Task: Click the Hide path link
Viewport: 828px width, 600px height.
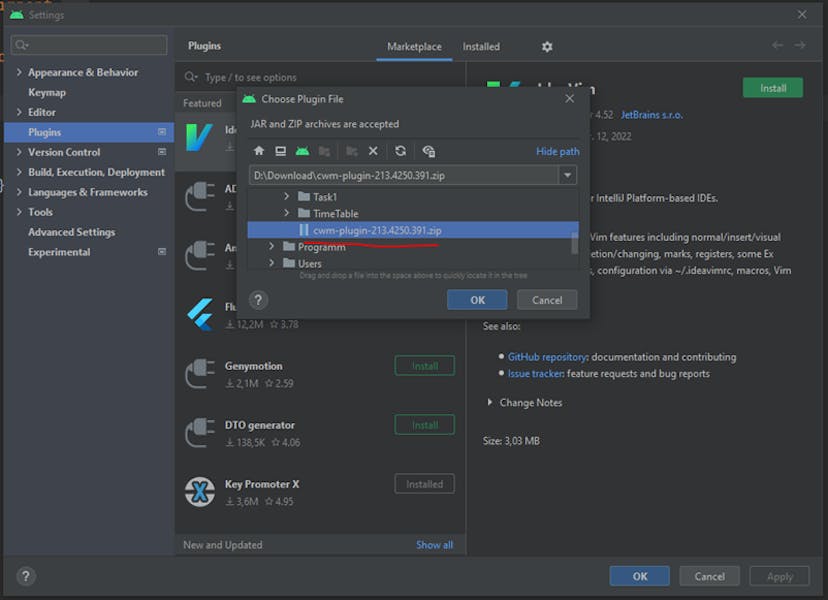Action: click(x=557, y=152)
